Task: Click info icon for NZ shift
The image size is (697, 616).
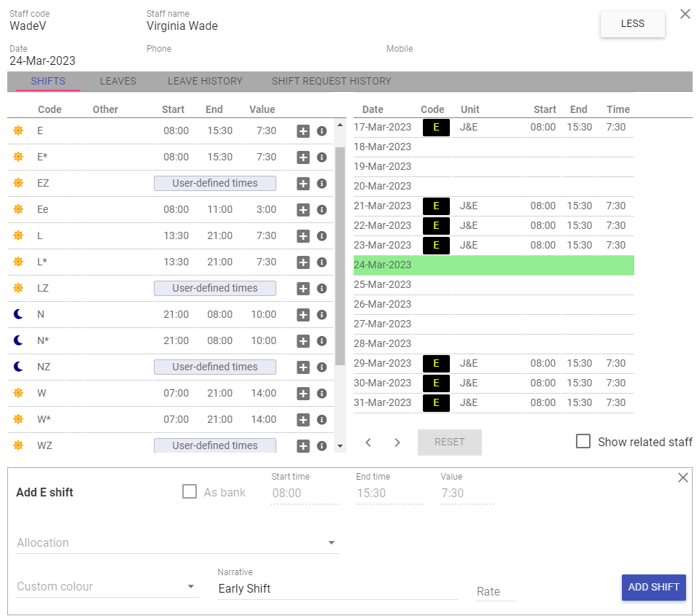Action: click(322, 367)
